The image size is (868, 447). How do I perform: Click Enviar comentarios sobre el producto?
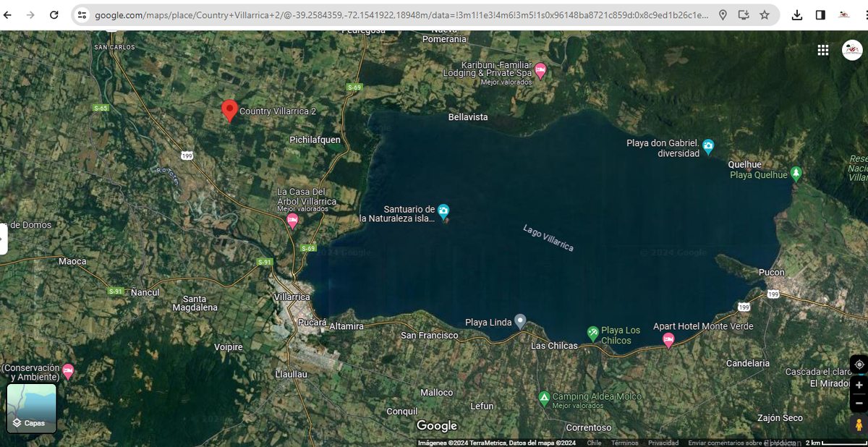[741, 443]
